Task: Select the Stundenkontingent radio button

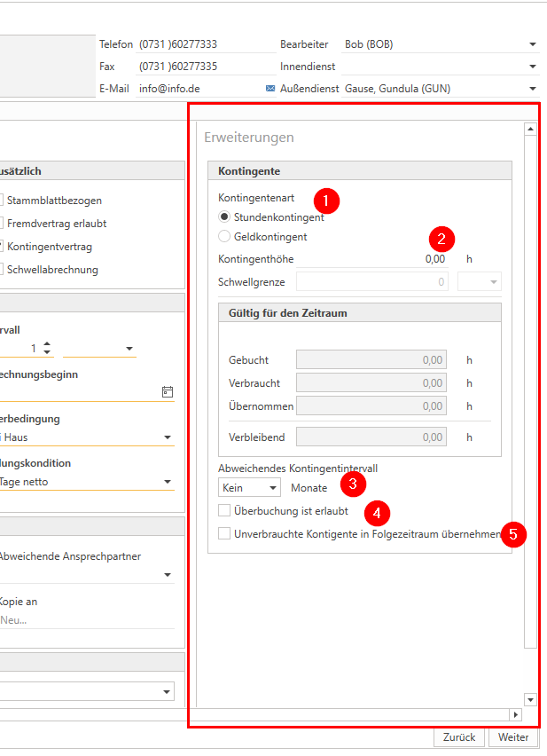Action: 224,217
